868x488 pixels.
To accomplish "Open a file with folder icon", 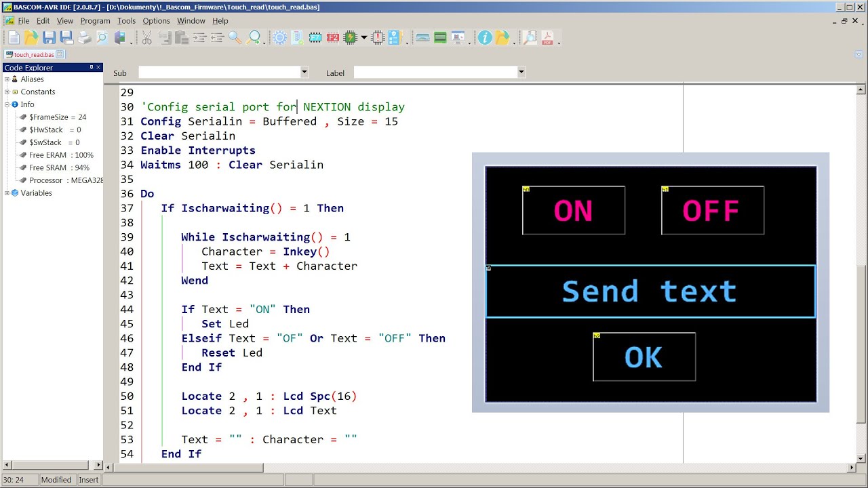I will coord(31,38).
